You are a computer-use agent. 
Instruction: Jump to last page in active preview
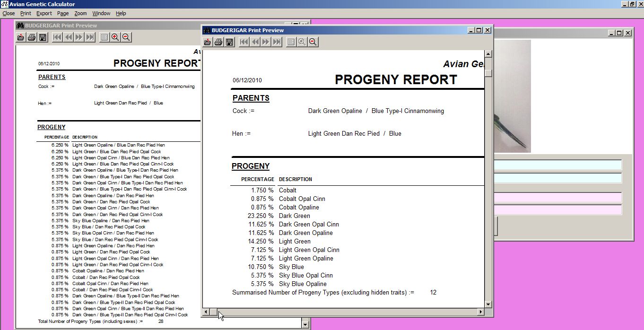point(277,42)
